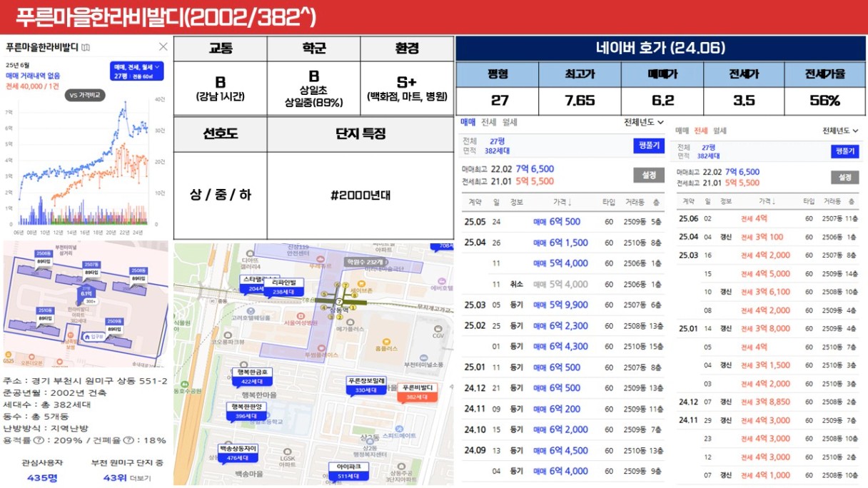
Task: Sort by 가격 ↓ header in 매매 list
Action: 564,203
